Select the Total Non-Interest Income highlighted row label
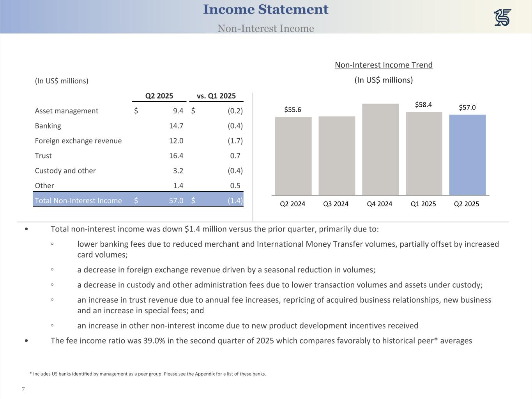This screenshot has width=532, height=399. [x=78, y=201]
